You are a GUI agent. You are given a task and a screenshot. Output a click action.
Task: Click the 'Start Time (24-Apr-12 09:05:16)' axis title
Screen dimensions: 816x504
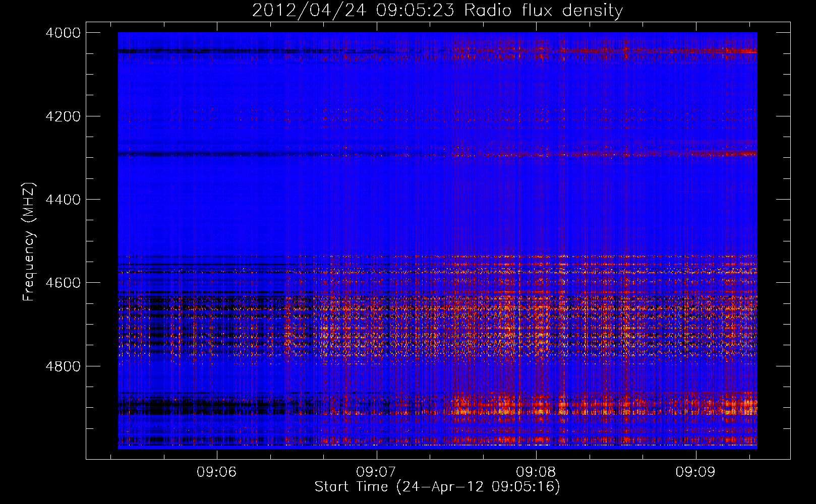437,487
